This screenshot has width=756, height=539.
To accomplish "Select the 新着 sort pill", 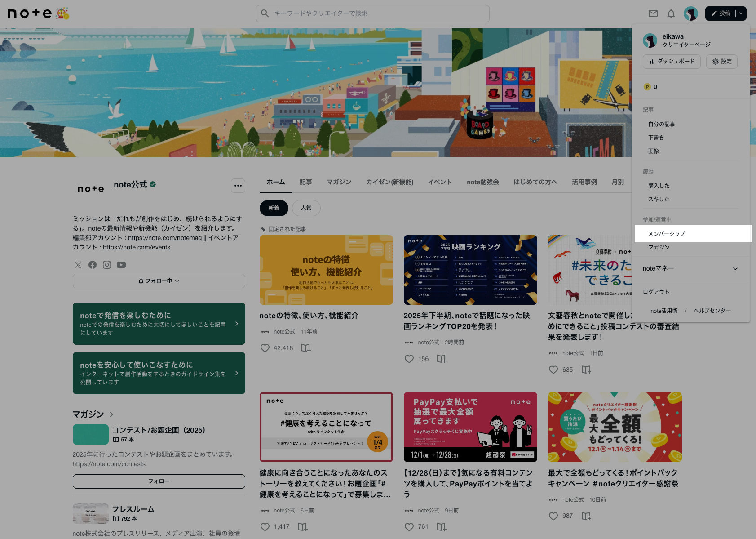I will pyautogui.click(x=274, y=208).
